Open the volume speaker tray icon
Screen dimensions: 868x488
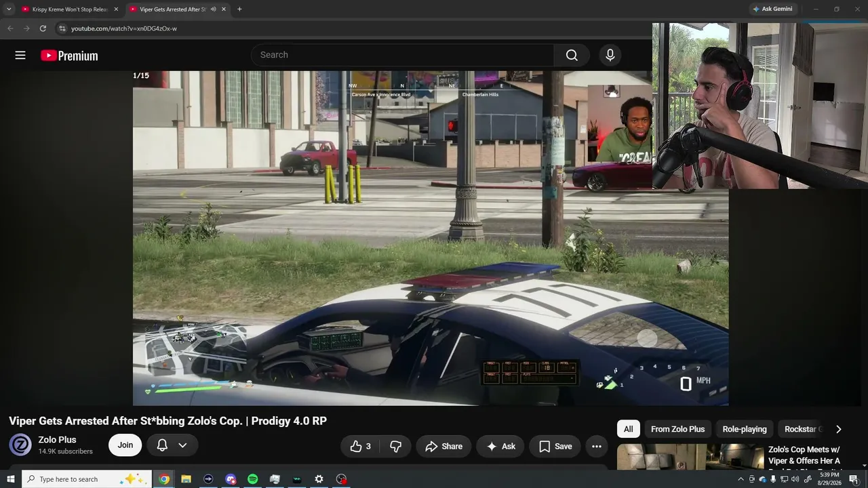[x=796, y=479]
